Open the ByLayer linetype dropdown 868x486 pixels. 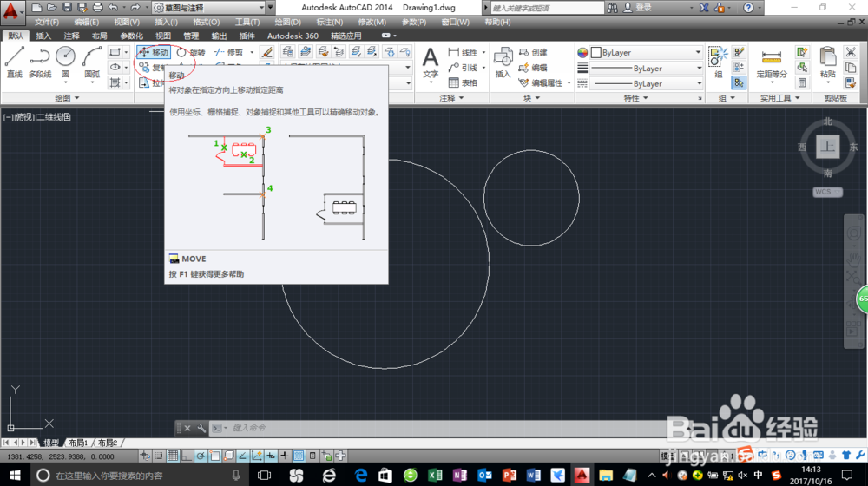coord(646,83)
